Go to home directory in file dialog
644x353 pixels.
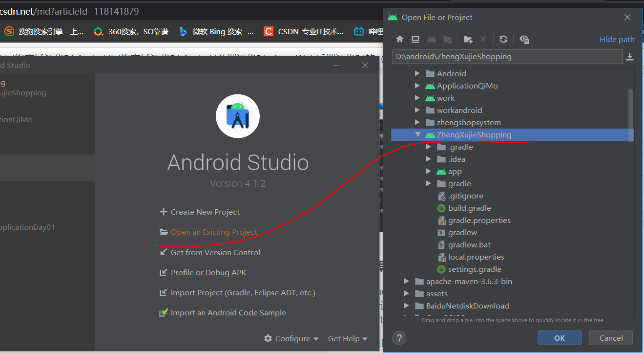tap(400, 40)
